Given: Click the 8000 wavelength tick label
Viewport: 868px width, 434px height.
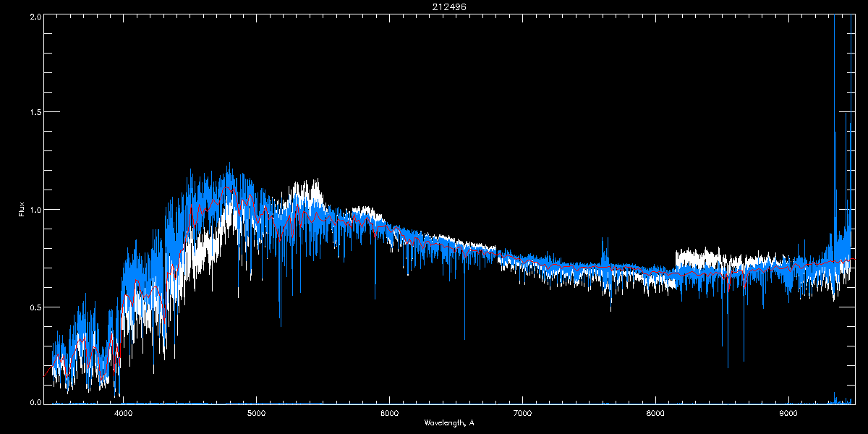Looking at the screenshot, I should [x=655, y=413].
